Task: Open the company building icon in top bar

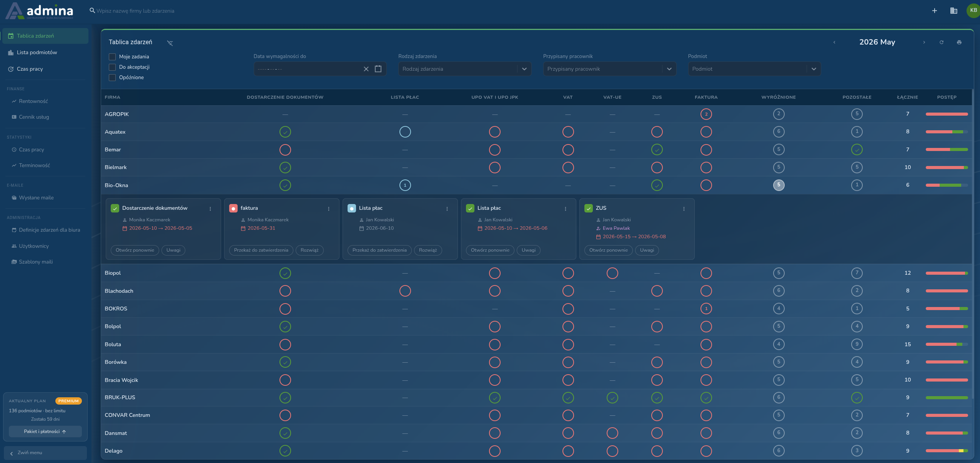Action: click(x=953, y=11)
